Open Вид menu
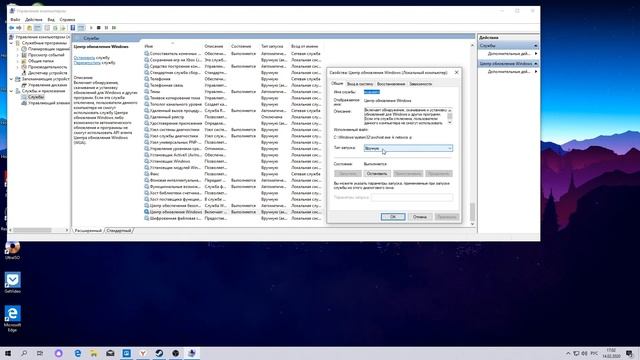640x360 pixels. pyautogui.click(x=51, y=20)
